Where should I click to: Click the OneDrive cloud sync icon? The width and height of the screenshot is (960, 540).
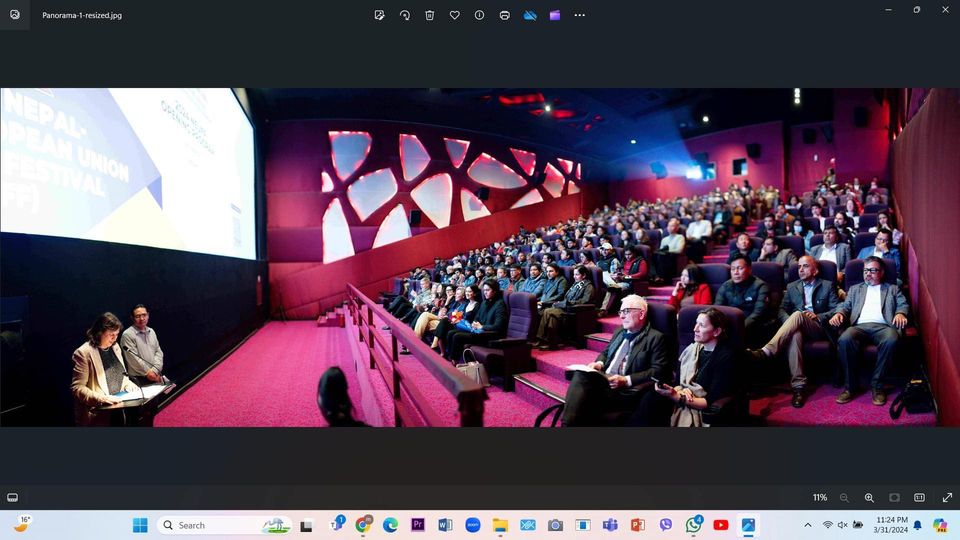pyautogui.click(x=530, y=15)
